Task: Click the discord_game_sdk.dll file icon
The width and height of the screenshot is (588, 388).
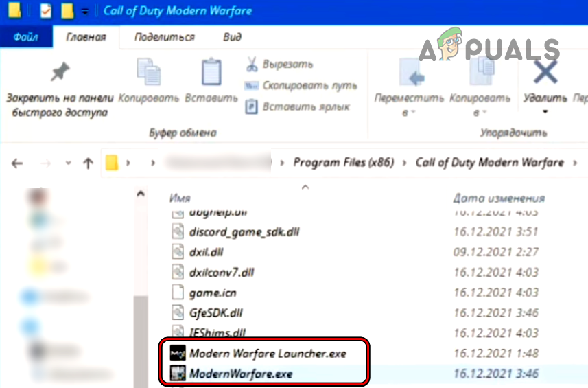Action: [178, 231]
